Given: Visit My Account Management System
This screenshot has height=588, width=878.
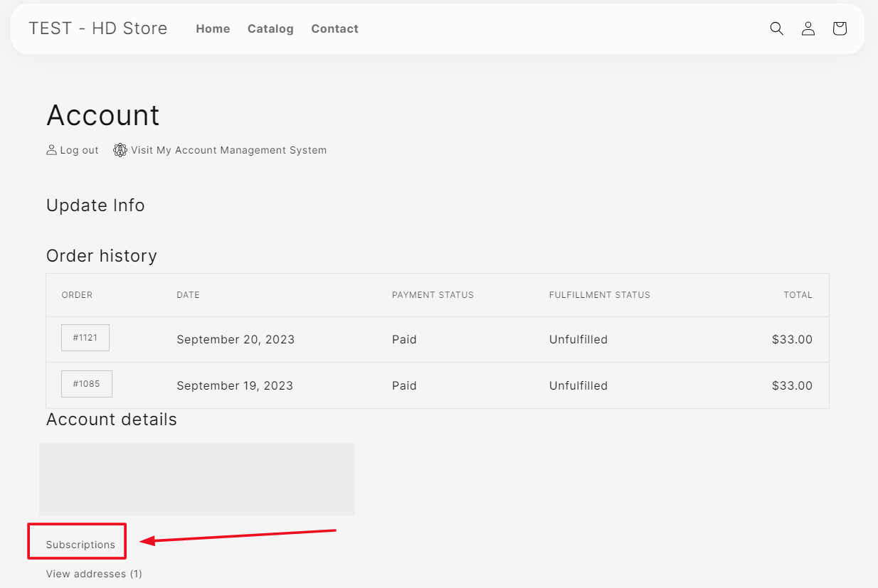Looking at the screenshot, I should [228, 150].
